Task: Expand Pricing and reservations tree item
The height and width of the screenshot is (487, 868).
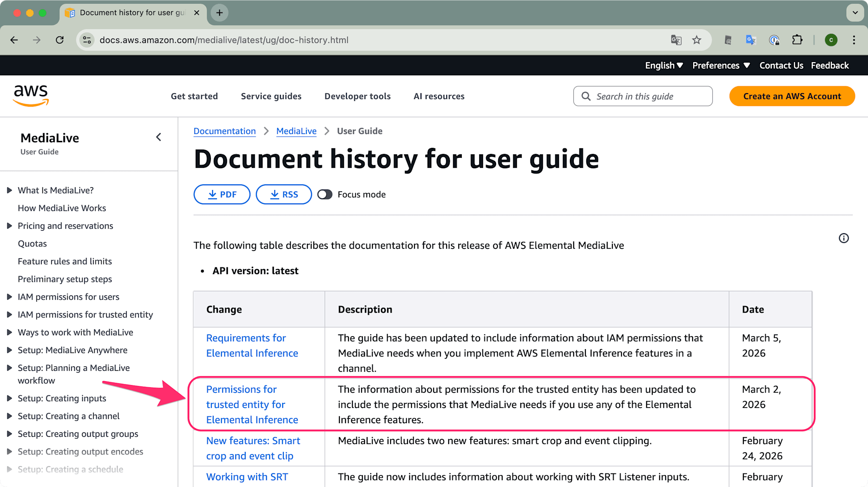Action: tap(9, 226)
